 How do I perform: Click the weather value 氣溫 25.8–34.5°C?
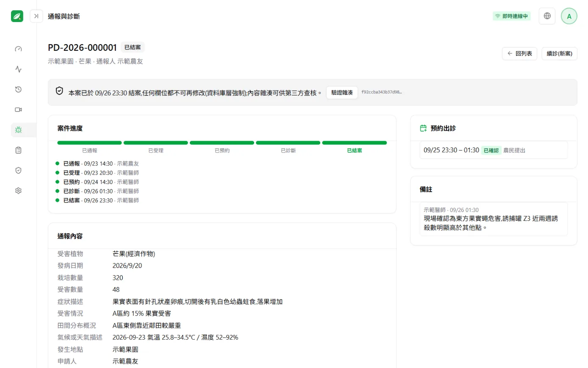[175, 337]
